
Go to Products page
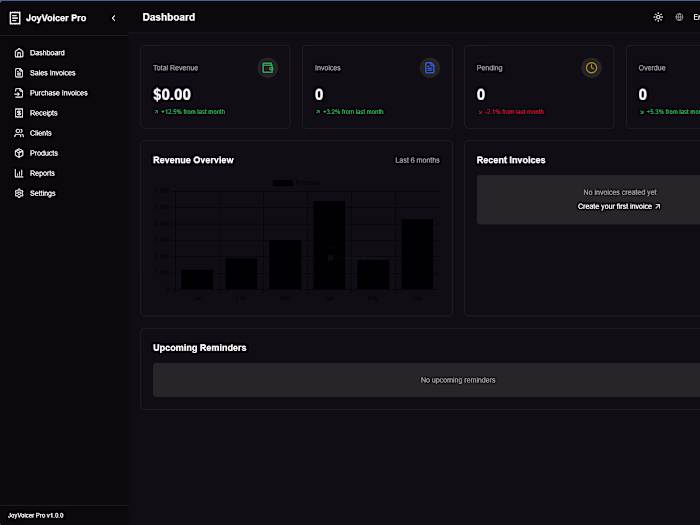44,153
